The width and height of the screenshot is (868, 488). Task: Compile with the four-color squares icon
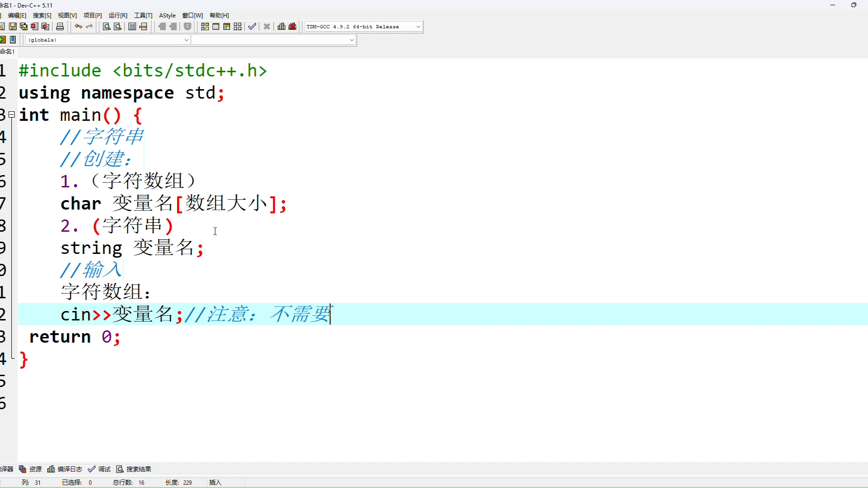pos(205,26)
